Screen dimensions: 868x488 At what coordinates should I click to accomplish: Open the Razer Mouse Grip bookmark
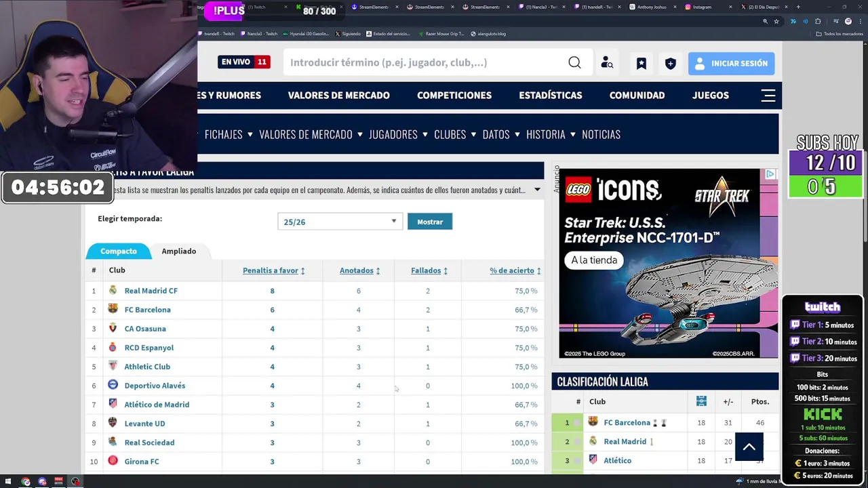[x=441, y=33]
